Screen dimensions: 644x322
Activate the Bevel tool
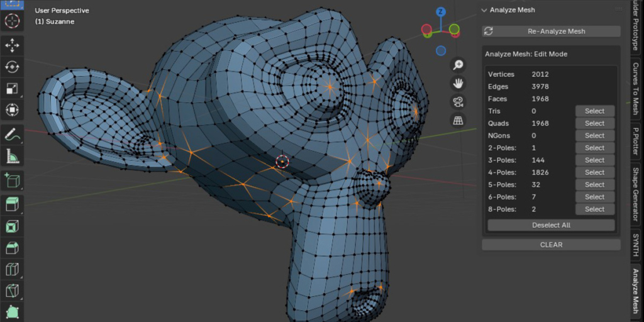click(12, 248)
